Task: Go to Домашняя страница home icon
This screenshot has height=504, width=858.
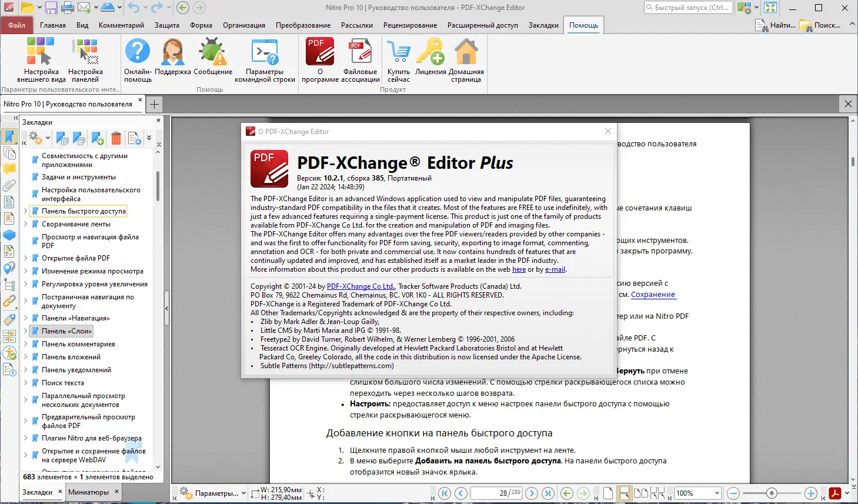Action: click(x=466, y=59)
